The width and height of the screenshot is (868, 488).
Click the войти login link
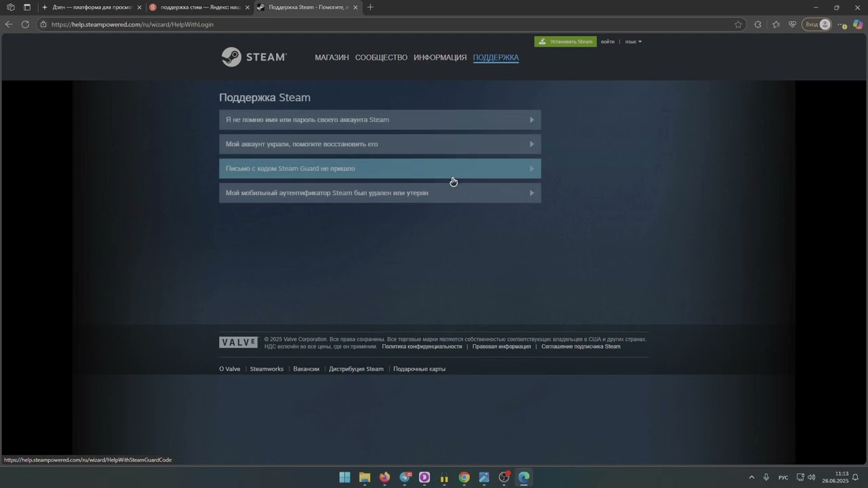(x=608, y=42)
